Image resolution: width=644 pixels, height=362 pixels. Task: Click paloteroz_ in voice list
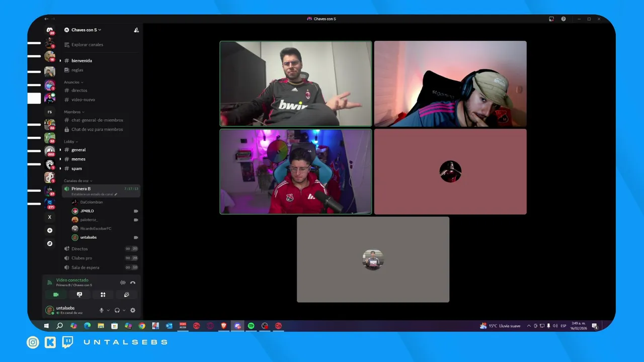click(x=105, y=220)
